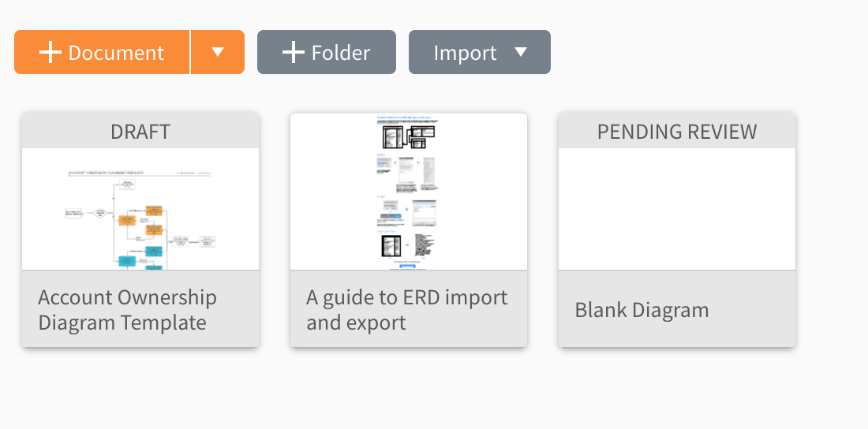The image size is (868, 429).
Task: Select the PENDING REVIEW status badge
Action: (677, 132)
